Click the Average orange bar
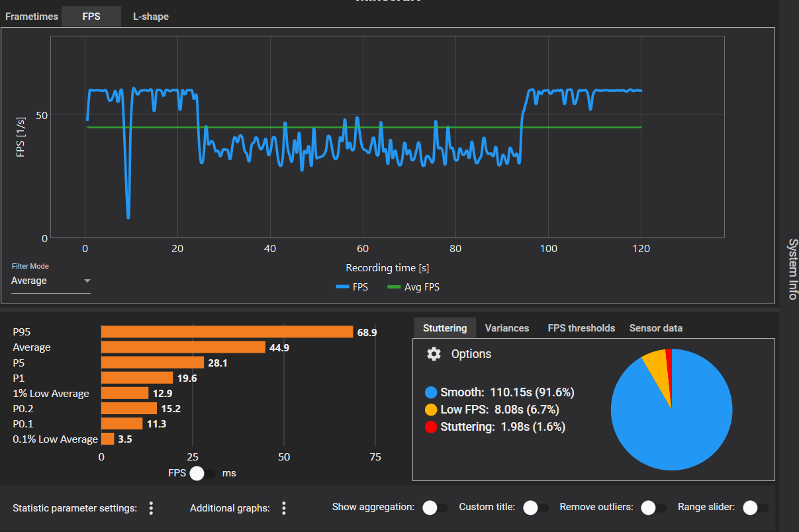 pyautogui.click(x=183, y=347)
